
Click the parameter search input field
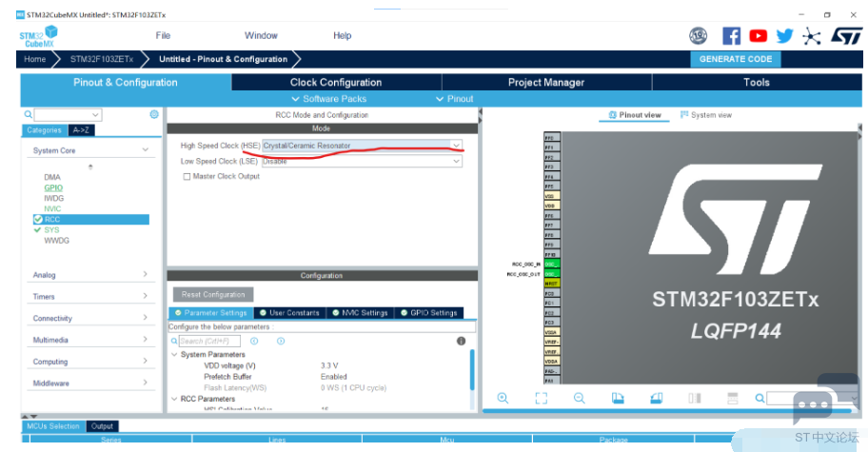[x=209, y=341]
